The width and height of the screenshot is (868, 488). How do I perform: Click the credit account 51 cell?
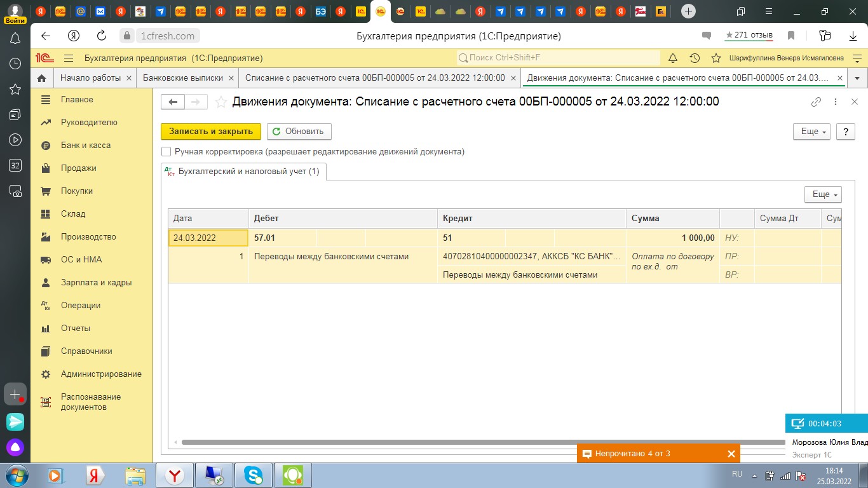(471, 238)
